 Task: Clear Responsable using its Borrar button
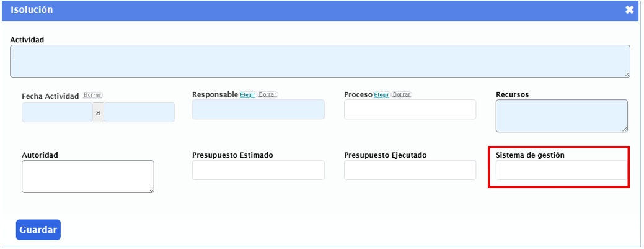coord(267,94)
